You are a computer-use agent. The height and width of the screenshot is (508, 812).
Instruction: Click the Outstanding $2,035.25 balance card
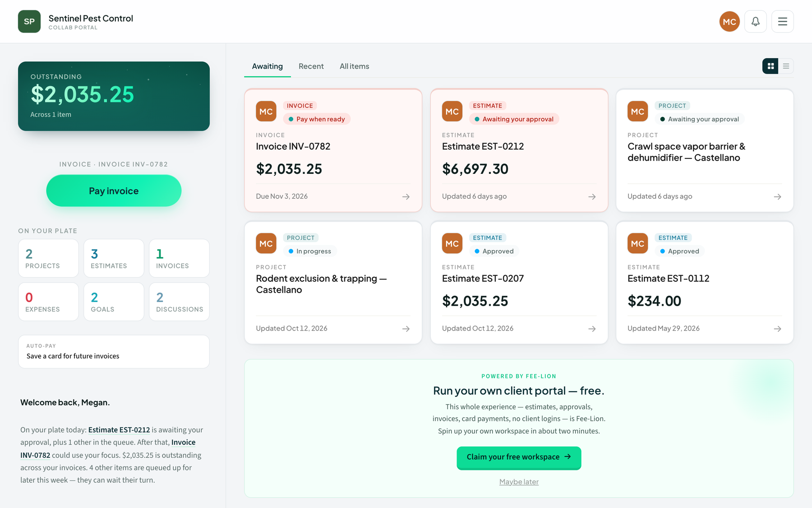[114, 96]
